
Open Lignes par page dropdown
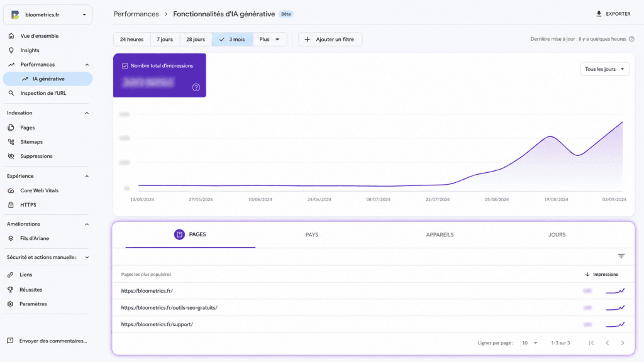[530, 343]
